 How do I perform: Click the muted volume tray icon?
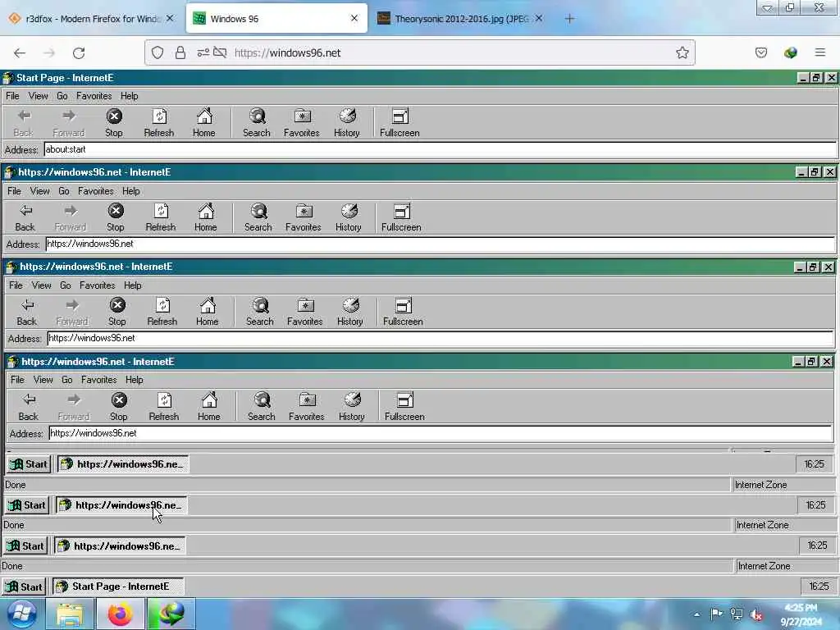point(756,614)
